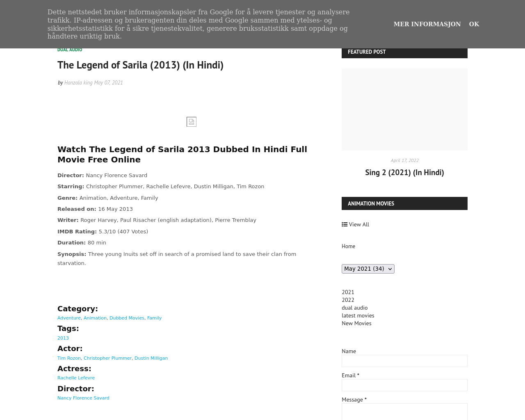Open MER INFORMASJON cookie details
This screenshot has width=525, height=420.
[x=427, y=24]
